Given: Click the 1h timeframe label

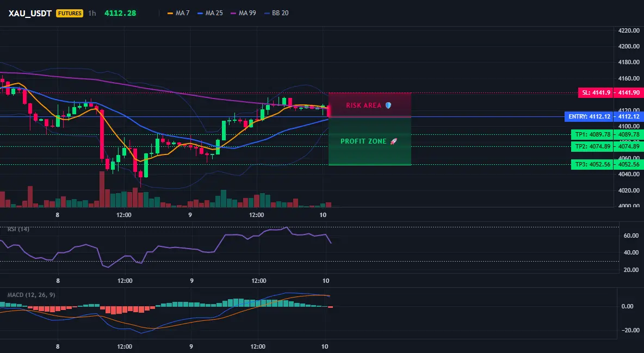Looking at the screenshot, I should click(x=92, y=13).
